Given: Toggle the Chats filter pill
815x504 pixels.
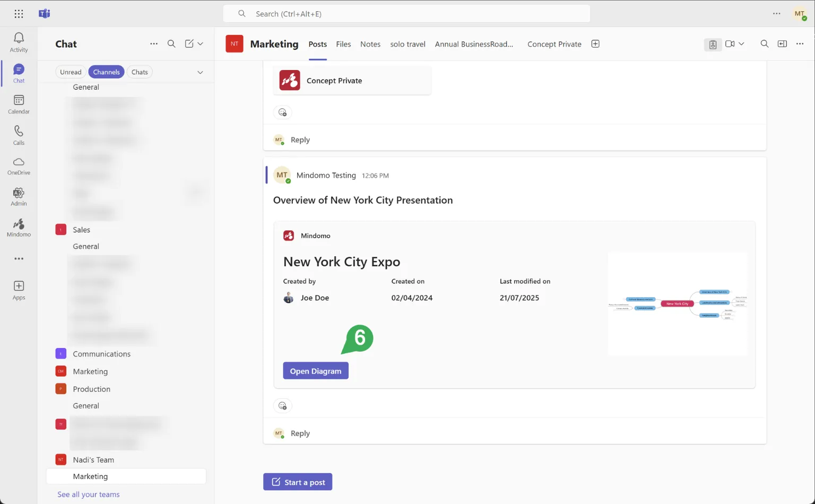Looking at the screenshot, I should click(140, 72).
